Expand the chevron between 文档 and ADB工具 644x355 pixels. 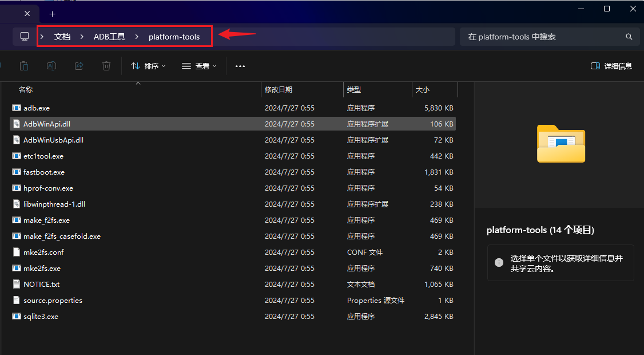click(x=82, y=37)
